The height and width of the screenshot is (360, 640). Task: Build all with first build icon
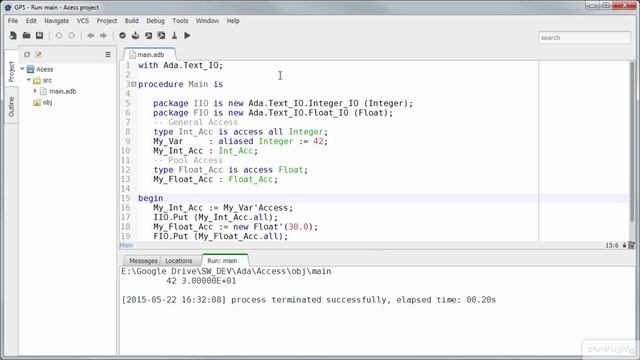point(149,36)
